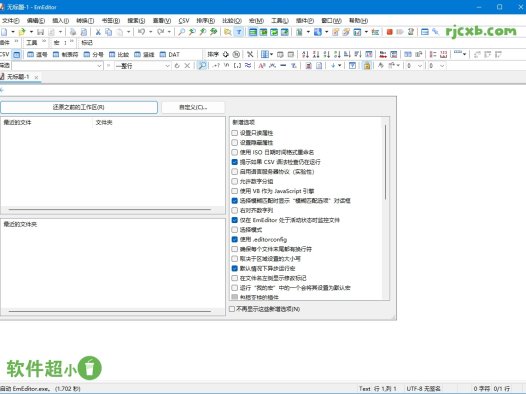Open the CSV menu
Screen dimensions: 526x394
183,21
